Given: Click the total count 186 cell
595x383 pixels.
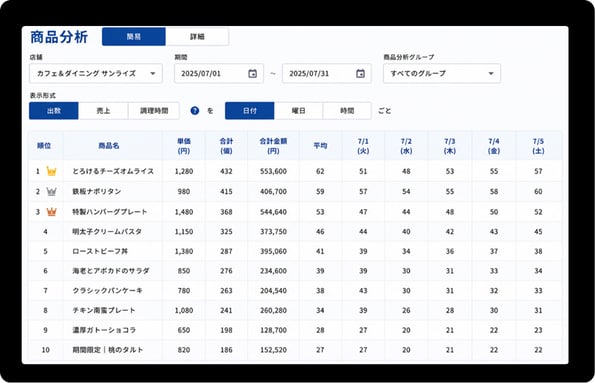Looking at the screenshot, I should 226,350.
